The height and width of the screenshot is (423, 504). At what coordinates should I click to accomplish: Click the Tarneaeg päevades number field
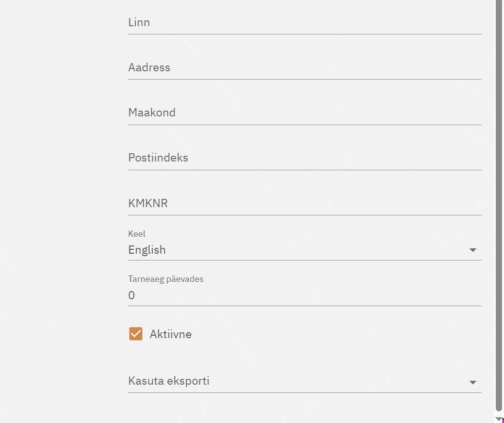pyautogui.click(x=305, y=295)
